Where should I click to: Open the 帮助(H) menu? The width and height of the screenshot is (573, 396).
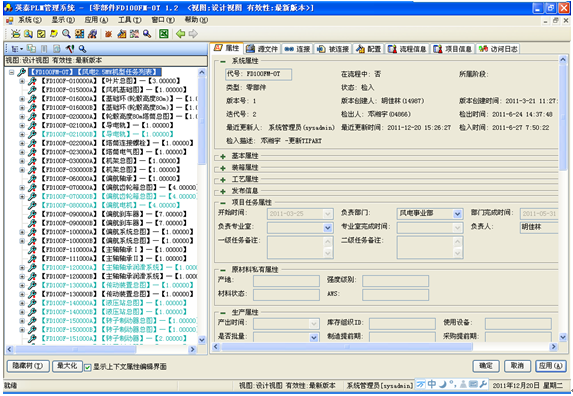pos(196,20)
